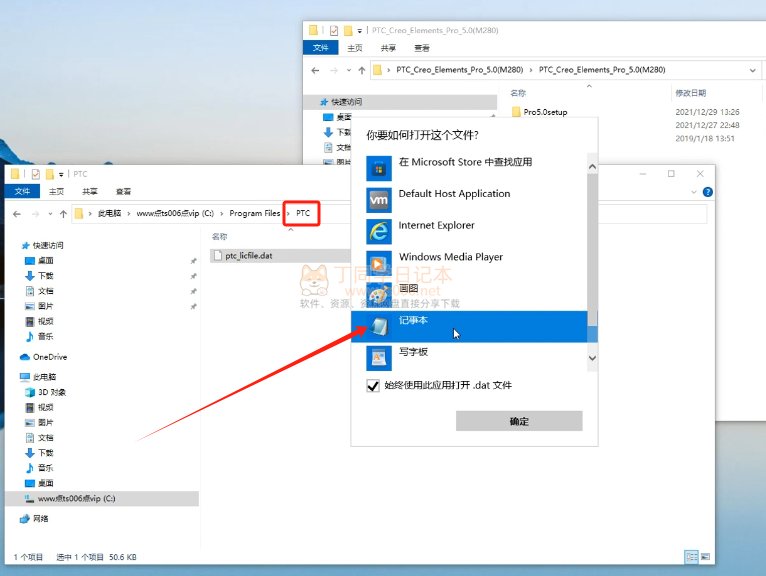This screenshot has height=576, width=766.
Task: Choose 在 Microsoft Store 中查找应用 option
Action: [x=465, y=162]
